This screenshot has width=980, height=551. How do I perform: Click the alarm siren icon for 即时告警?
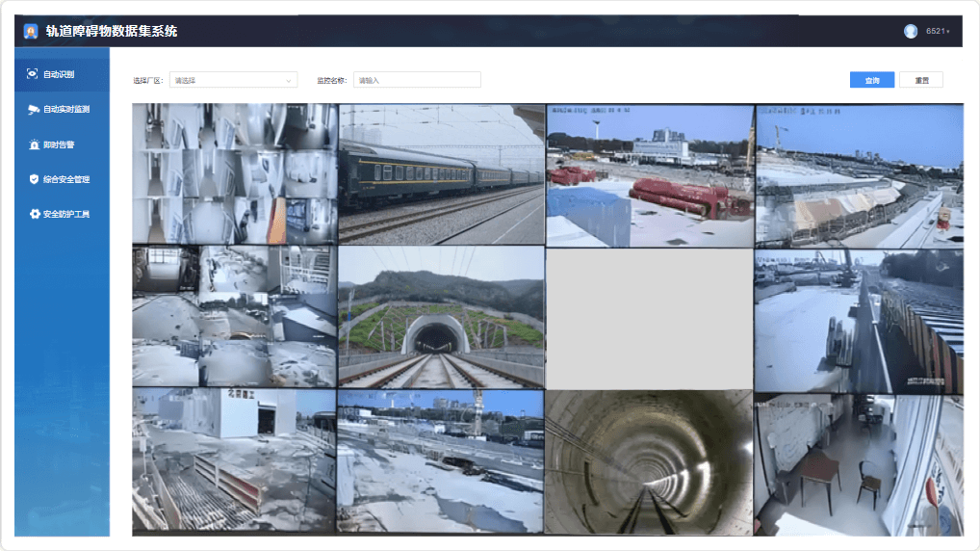tap(34, 144)
